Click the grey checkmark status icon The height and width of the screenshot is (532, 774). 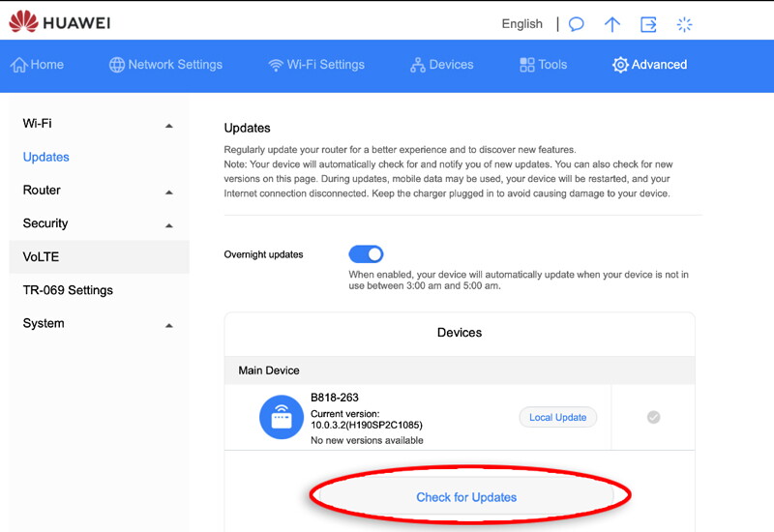(x=654, y=417)
